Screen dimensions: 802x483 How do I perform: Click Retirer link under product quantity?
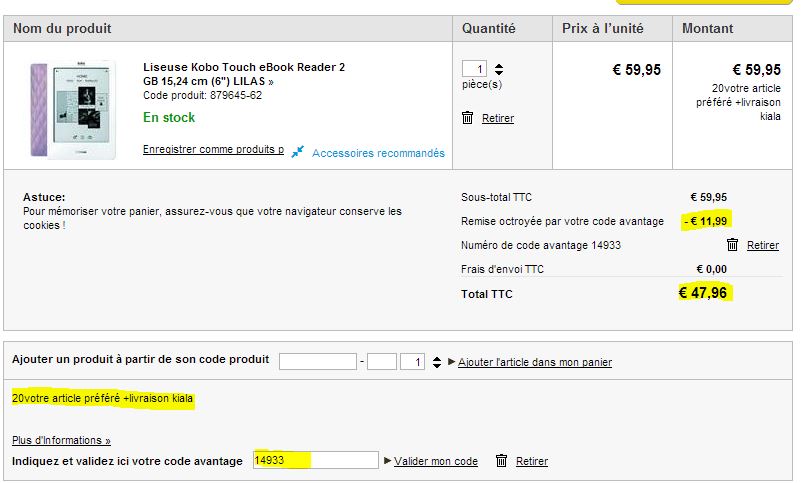(x=498, y=118)
